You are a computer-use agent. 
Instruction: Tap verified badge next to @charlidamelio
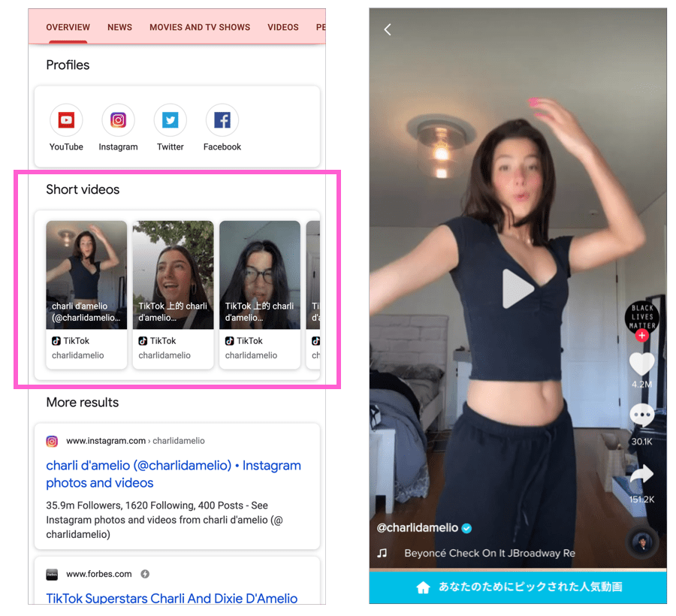[466, 528]
